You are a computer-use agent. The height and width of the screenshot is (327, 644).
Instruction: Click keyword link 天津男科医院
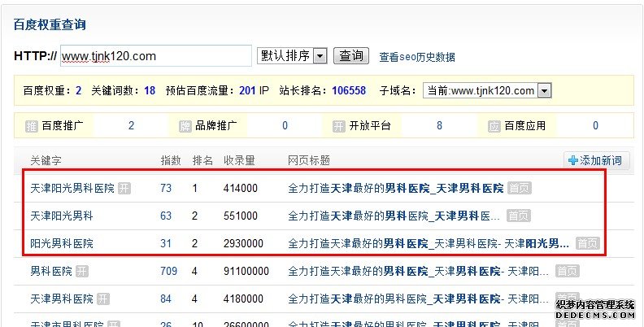click(x=62, y=299)
